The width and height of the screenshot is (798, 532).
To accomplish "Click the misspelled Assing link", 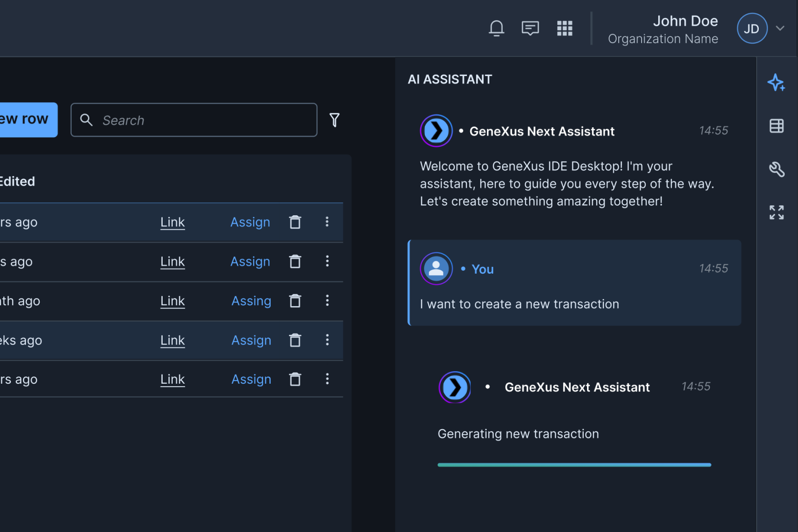I will coord(251,300).
